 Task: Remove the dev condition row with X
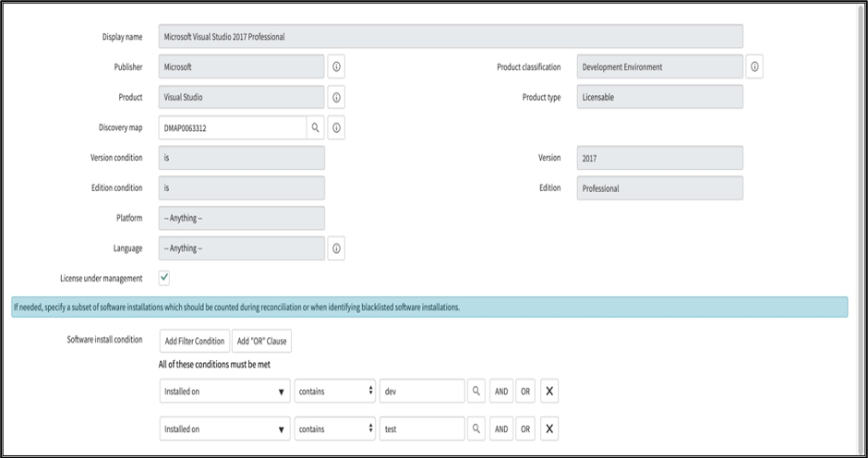[549, 391]
